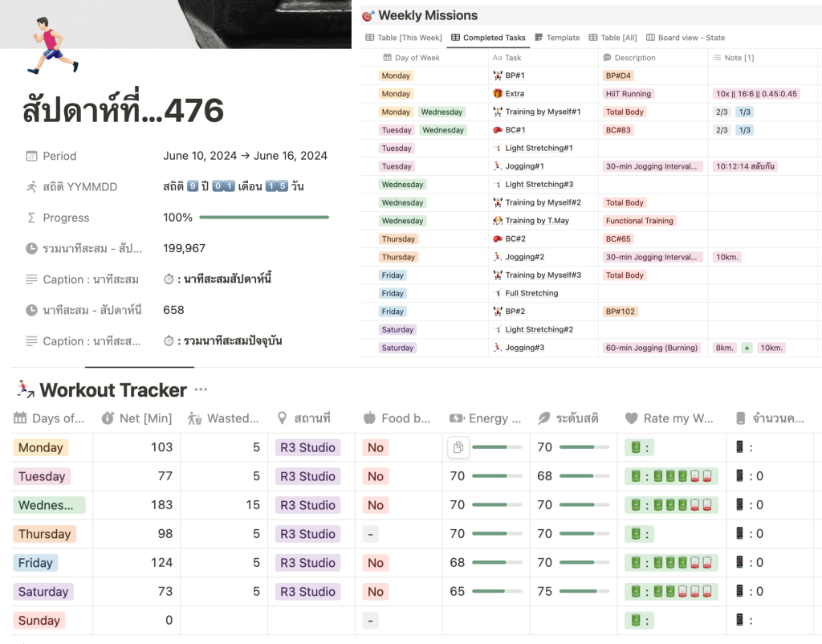Click the calendar icon next to Period
The image size is (822, 644).
coord(31,156)
